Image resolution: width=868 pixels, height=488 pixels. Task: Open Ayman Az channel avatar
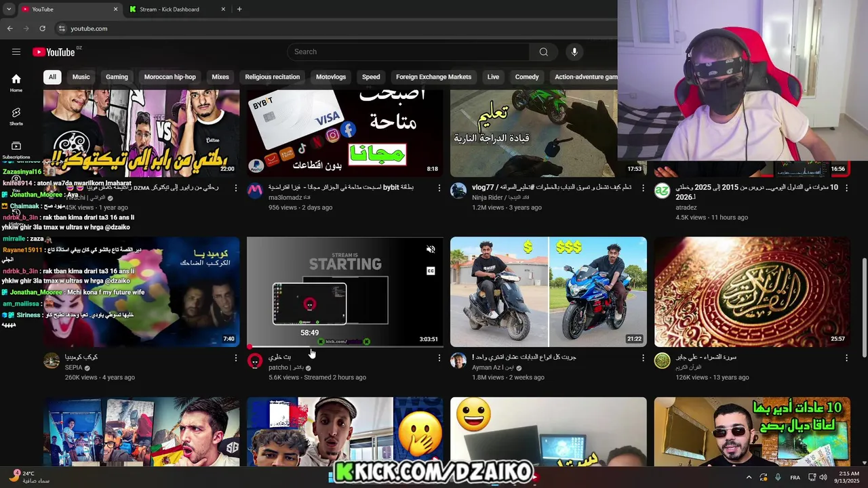click(x=458, y=361)
